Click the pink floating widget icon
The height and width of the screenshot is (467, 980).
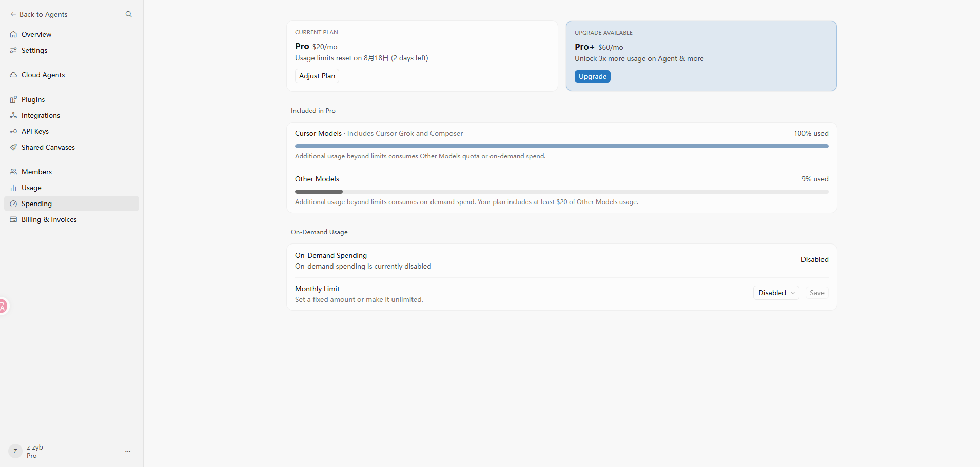click(3, 307)
